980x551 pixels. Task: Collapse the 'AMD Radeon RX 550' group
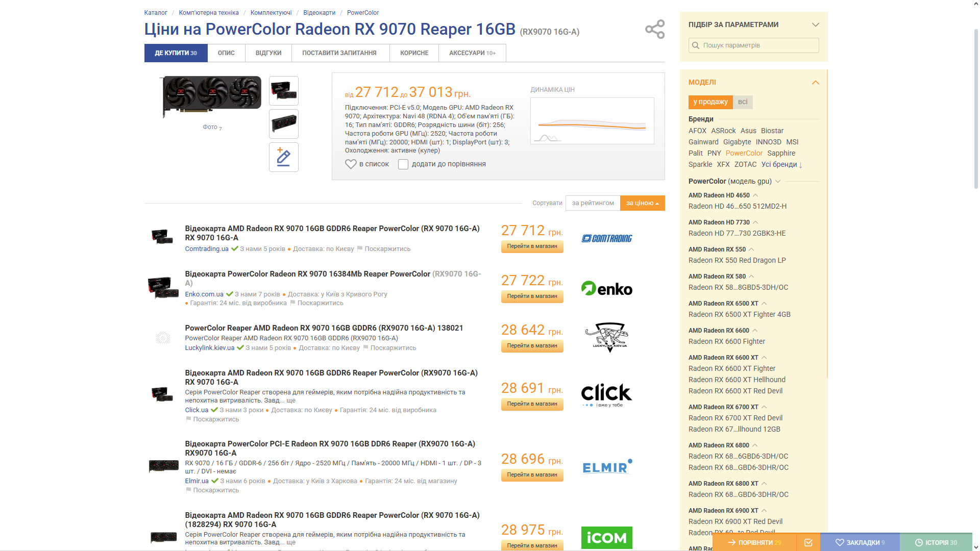click(751, 249)
